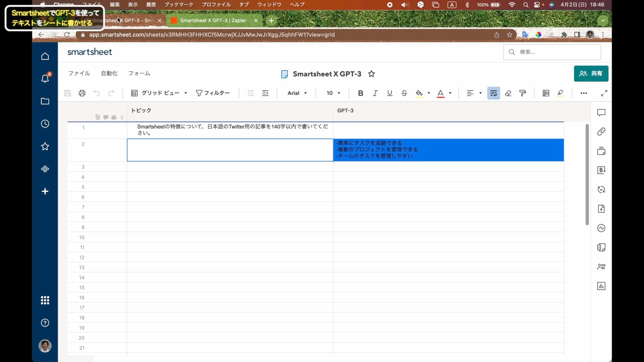The width and height of the screenshot is (644, 362).
Task: Click the Undo arrow in toolbar
Action: [x=97, y=93]
